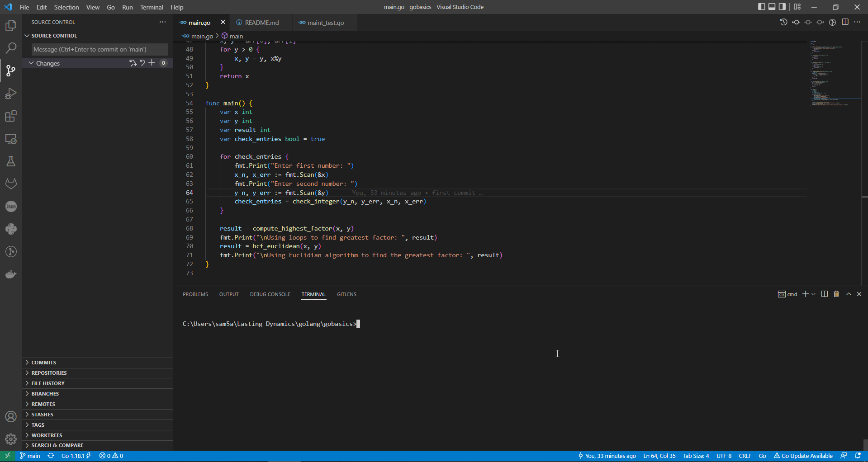The height and width of the screenshot is (462, 868).
Task: Toggle the secondary sidebar visibility
Action: coord(782,6)
